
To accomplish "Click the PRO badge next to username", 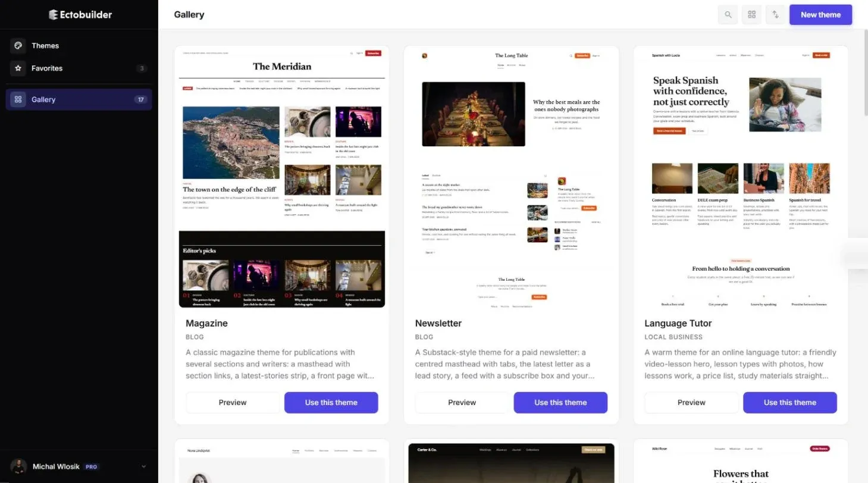I will (x=91, y=467).
